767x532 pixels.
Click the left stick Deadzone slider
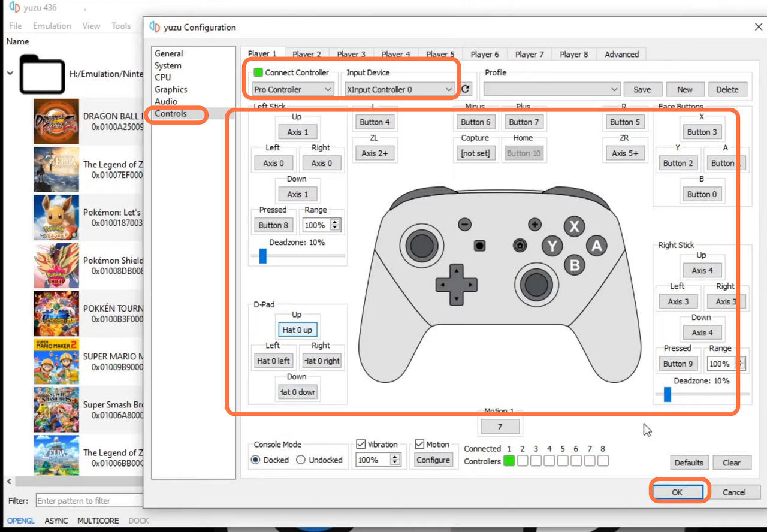pos(298,256)
